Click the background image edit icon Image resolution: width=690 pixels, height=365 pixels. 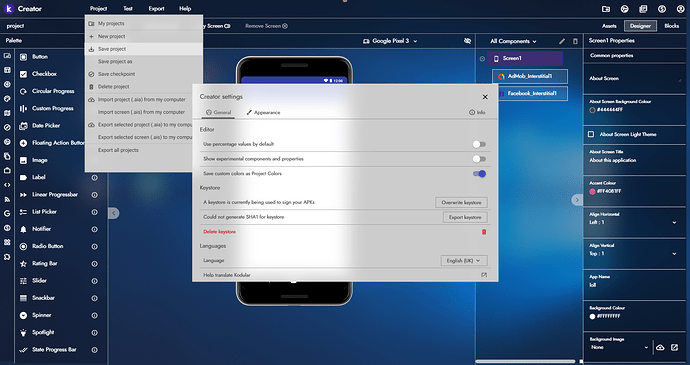(675, 347)
